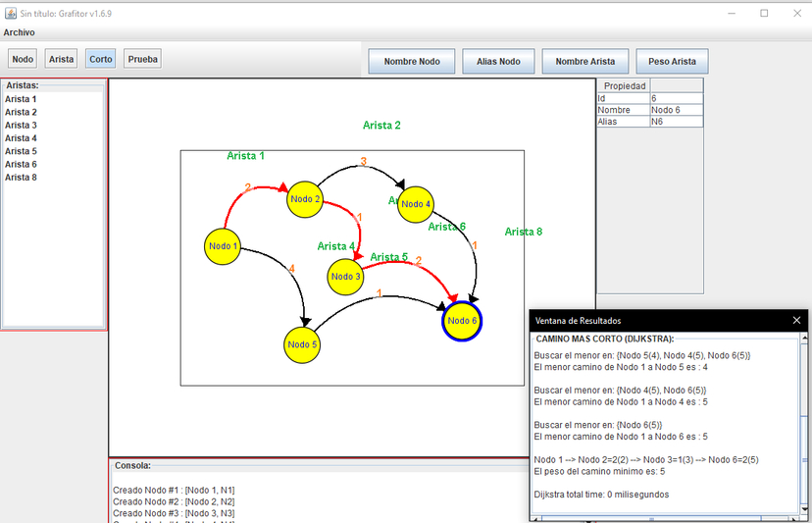
Task: Click the Nombre Arista button
Action: click(x=585, y=62)
